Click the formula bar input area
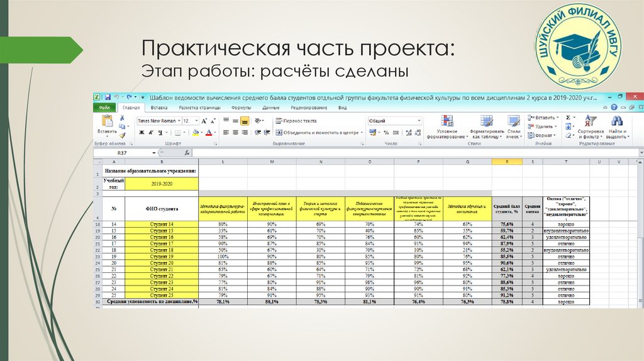Image resolution: width=644 pixels, height=361 pixels. [415, 153]
